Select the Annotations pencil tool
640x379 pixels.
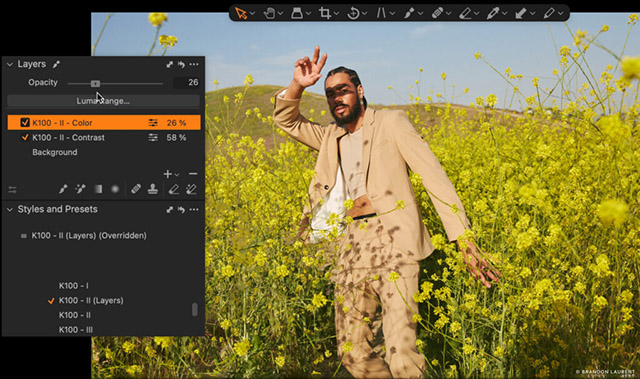549,13
